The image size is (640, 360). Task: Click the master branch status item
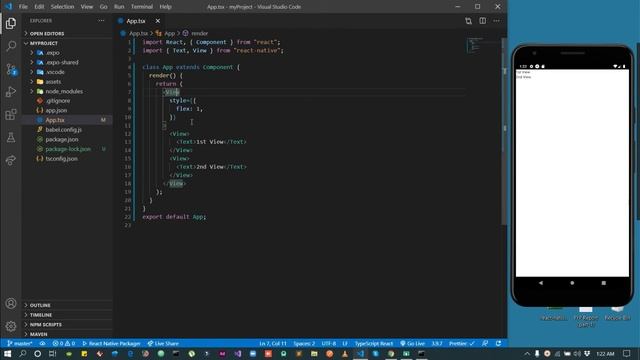coord(20,343)
